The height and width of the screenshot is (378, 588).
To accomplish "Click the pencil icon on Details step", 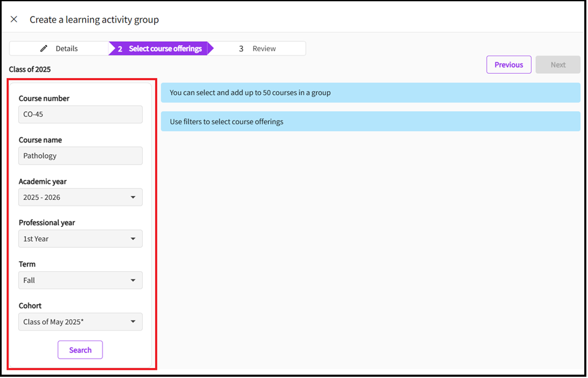I will [x=44, y=49].
